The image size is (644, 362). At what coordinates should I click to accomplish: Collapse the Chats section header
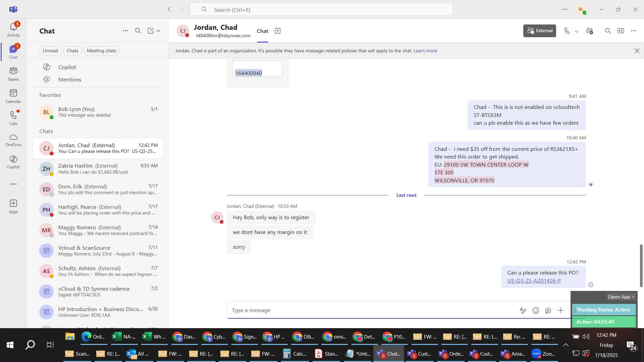tap(46, 131)
